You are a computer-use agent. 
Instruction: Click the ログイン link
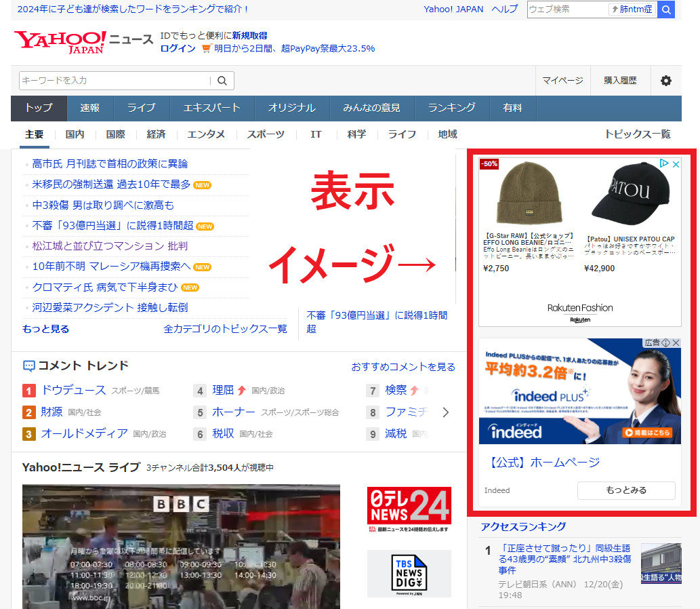tap(178, 49)
